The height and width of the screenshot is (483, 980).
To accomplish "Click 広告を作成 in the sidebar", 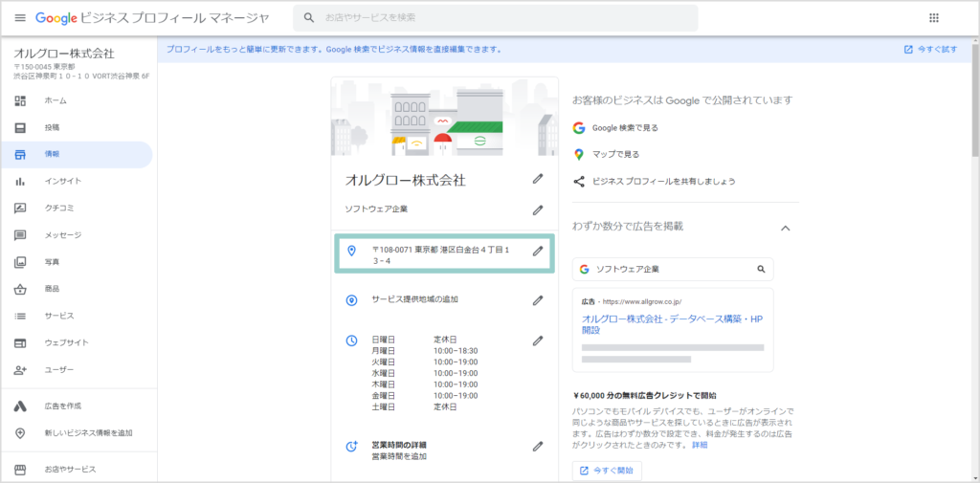I will pos(77,406).
